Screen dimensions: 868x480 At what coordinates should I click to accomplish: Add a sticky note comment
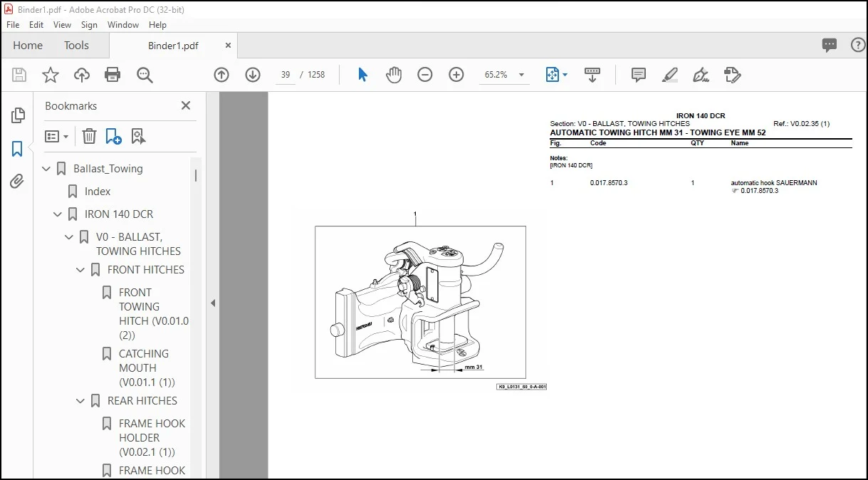(x=639, y=75)
